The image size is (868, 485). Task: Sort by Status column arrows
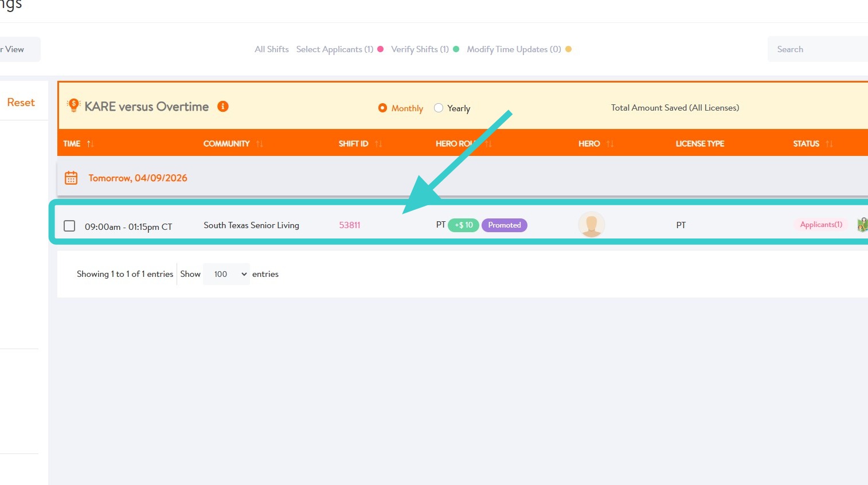pyautogui.click(x=829, y=144)
